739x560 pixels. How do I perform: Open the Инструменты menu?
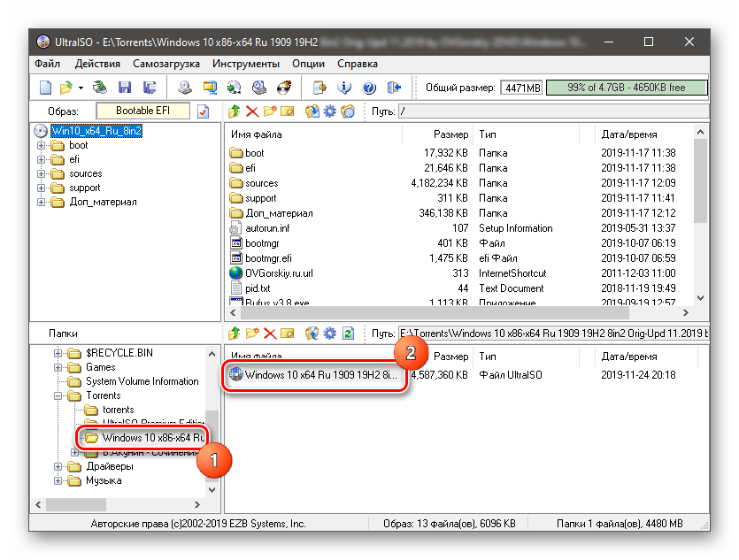[245, 64]
